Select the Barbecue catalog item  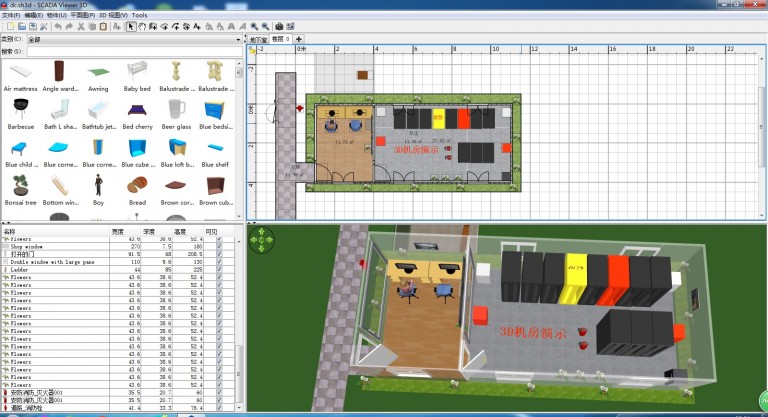tap(21, 115)
